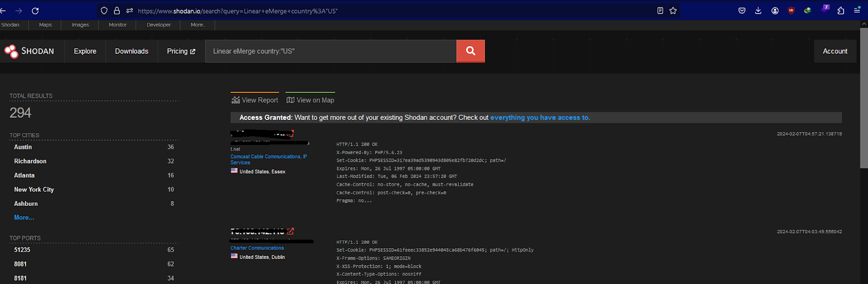This screenshot has height=284, width=868.
Task: Open the Shodan top-bar link
Action: pyautogui.click(x=10, y=25)
